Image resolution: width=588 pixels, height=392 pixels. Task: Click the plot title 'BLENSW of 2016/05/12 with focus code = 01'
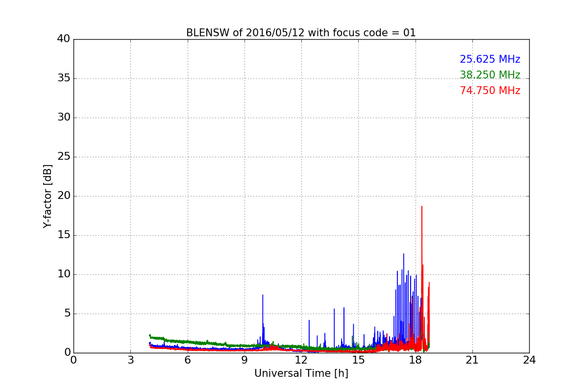pyautogui.click(x=301, y=33)
